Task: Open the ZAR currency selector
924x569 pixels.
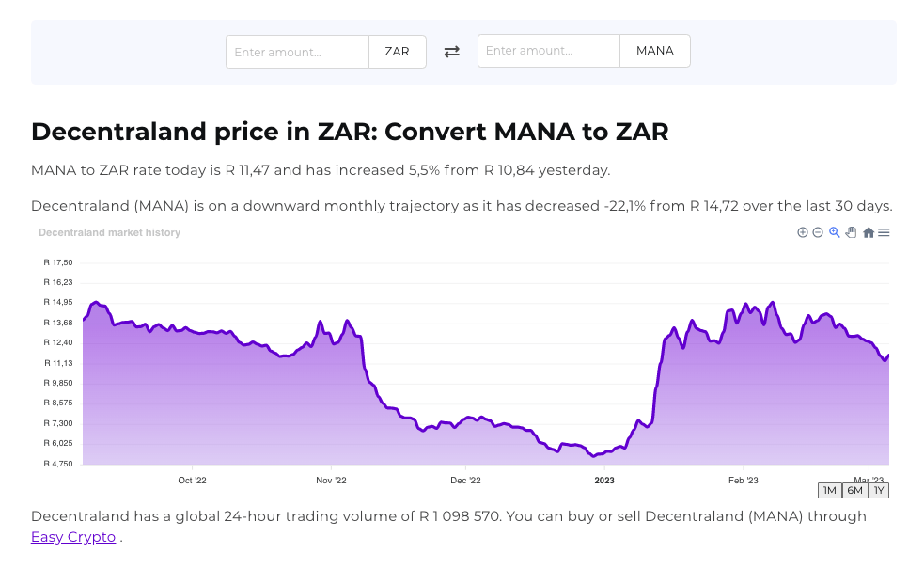Action: (397, 51)
